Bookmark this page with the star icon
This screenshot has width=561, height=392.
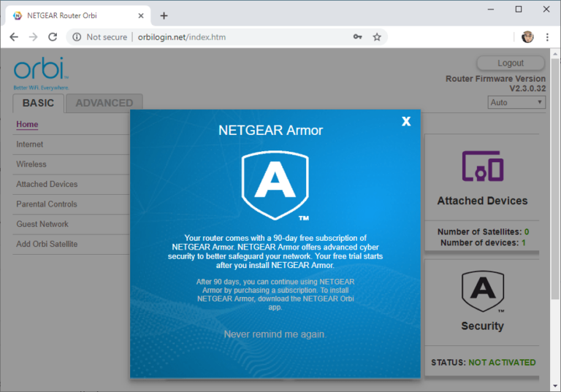(x=377, y=37)
